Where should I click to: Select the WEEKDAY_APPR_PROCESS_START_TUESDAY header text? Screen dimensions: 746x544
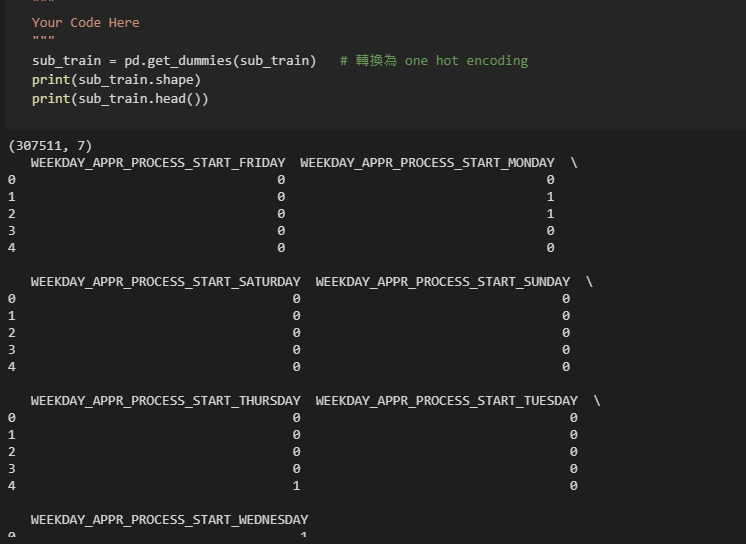(447, 400)
